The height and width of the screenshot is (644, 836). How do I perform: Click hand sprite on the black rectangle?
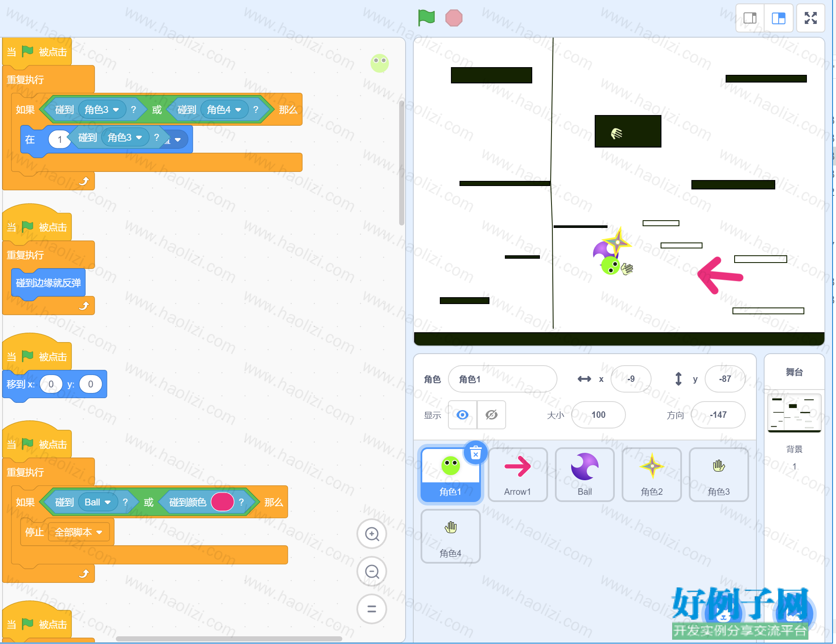point(617,133)
